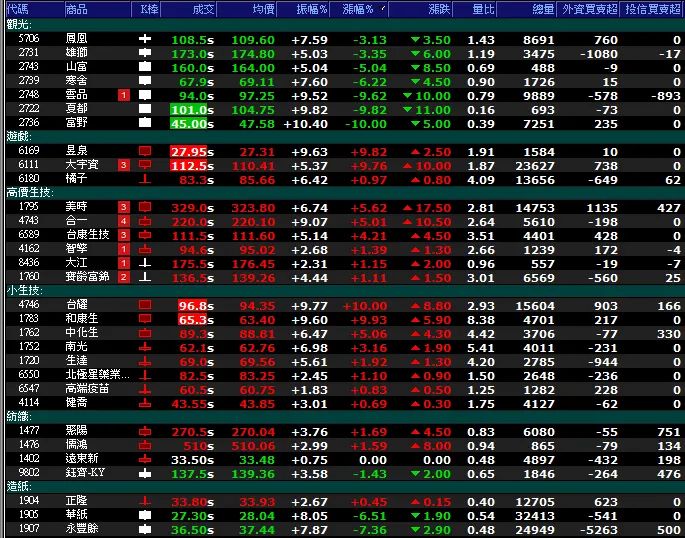Click the K棒 column header
The width and height of the screenshot is (685, 538).
(x=146, y=9)
